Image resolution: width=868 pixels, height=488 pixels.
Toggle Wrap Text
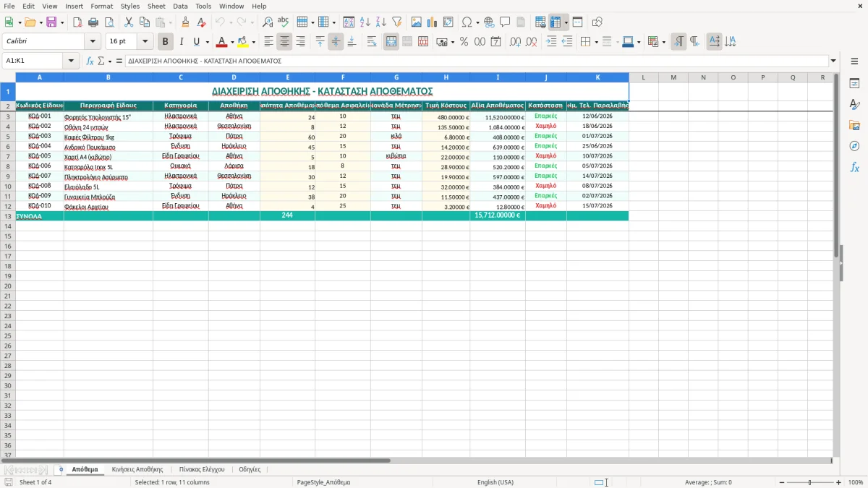tap(372, 42)
